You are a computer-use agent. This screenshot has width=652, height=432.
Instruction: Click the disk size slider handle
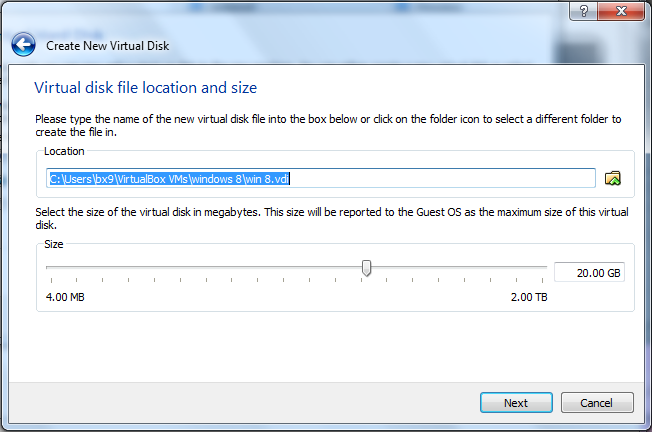click(367, 268)
